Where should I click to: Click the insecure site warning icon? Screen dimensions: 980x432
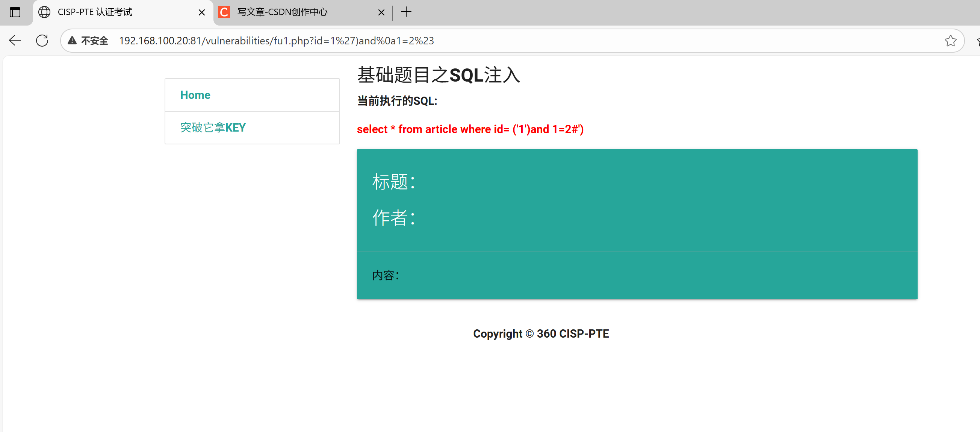72,40
